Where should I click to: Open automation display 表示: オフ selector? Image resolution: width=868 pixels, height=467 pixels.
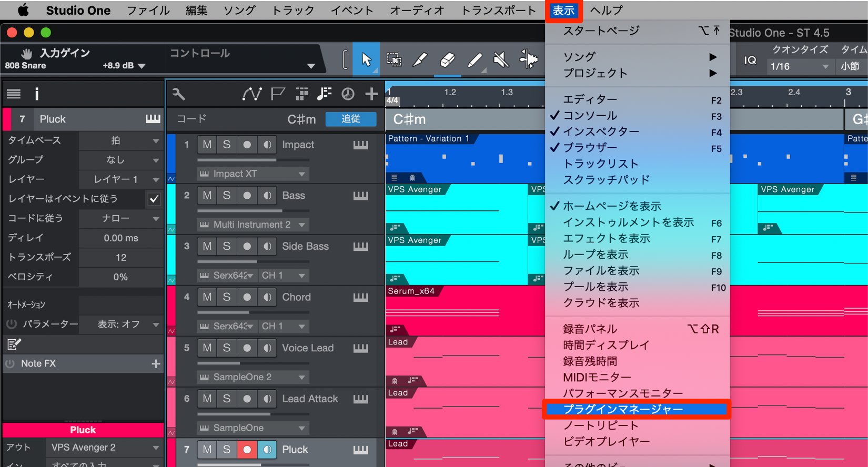120,324
